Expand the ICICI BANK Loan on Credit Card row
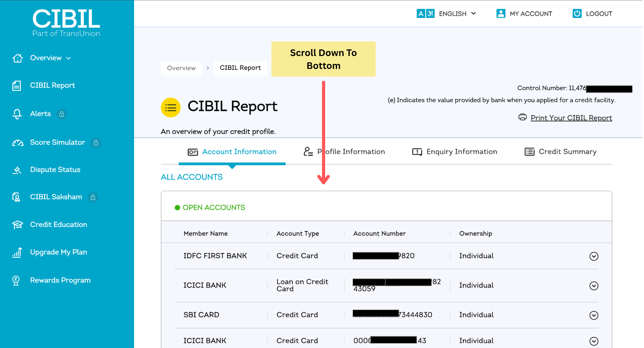Screen dimensions: 644x348 coord(594,286)
